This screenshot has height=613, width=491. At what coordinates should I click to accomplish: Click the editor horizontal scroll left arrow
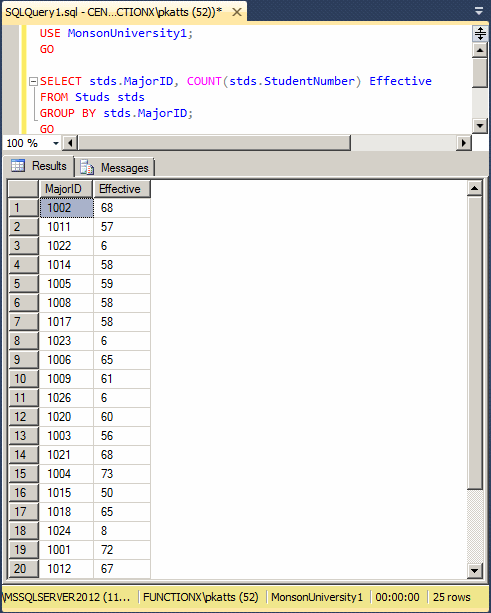(70, 143)
